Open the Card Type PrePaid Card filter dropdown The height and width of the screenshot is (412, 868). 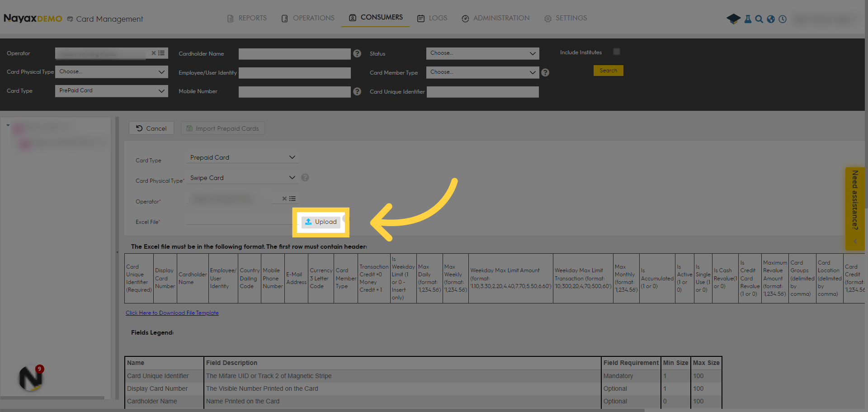(x=112, y=91)
